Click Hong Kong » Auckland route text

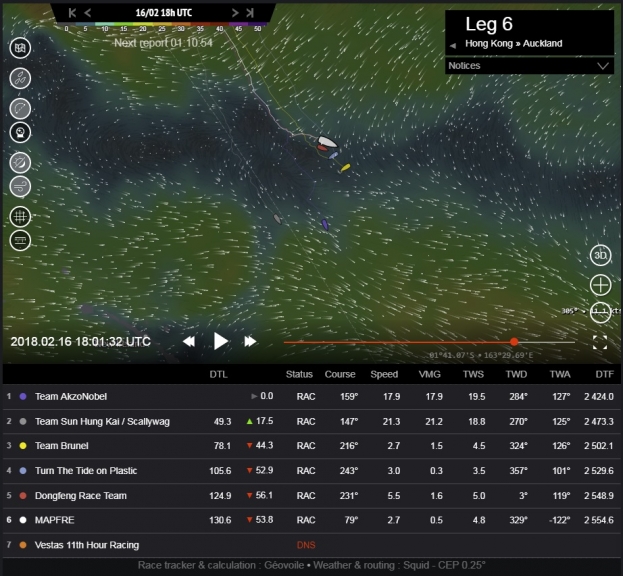[x=513, y=43]
